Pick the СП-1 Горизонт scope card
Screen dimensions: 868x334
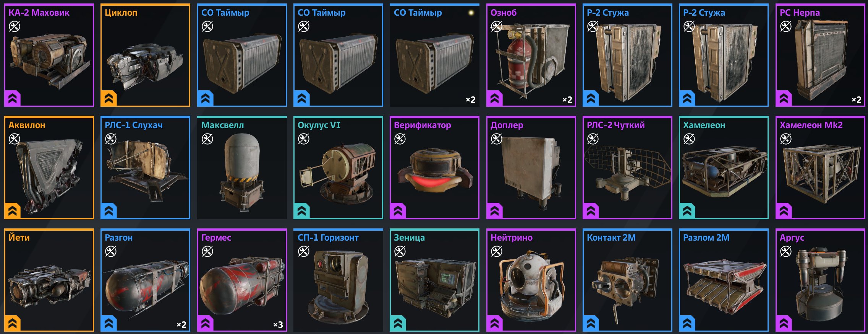pyautogui.click(x=338, y=280)
